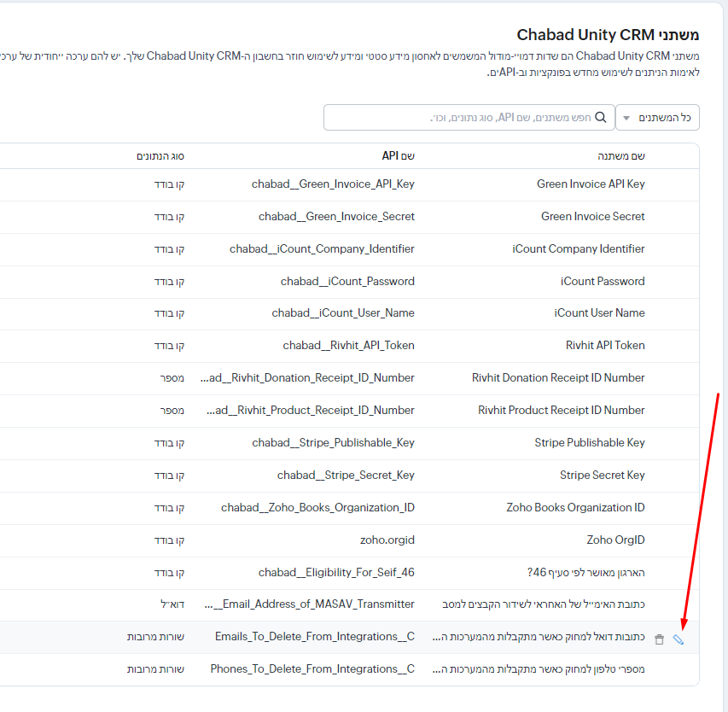Select the Green Invoice Secret variable name
Screen dimensions: 728x712
click(x=593, y=217)
